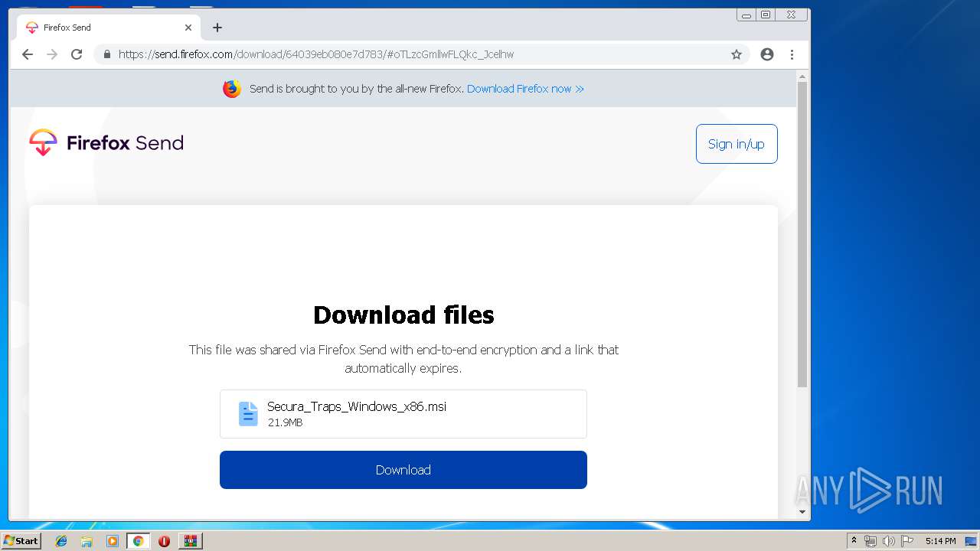Open the Windows Start menu
980x551 pixels.
click(21, 541)
